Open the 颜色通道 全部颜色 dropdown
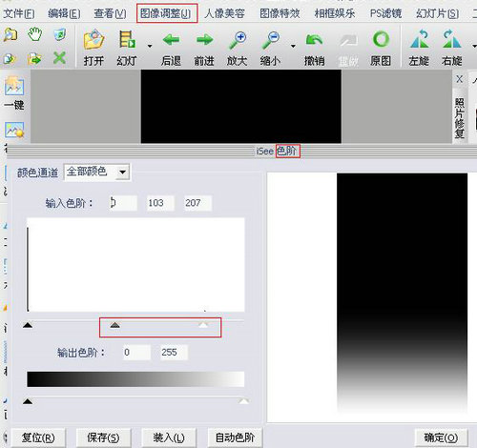 click(96, 173)
